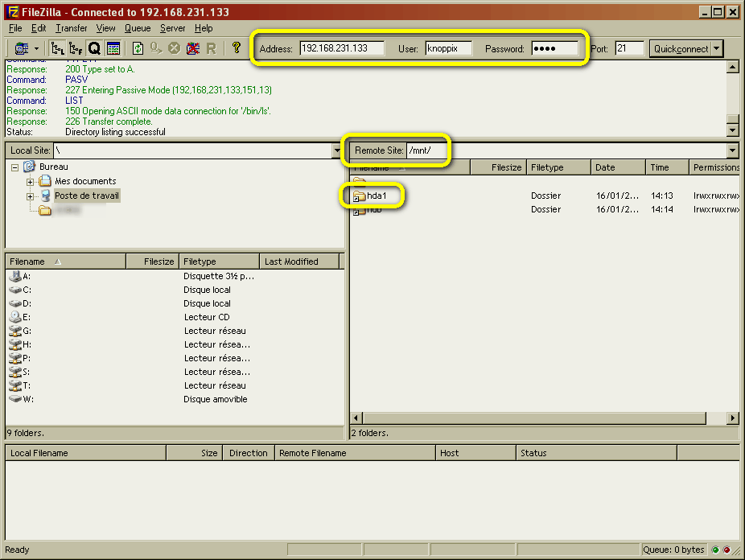745x560 pixels.
Task: Cancel the current operation via toolbar
Action: [175, 48]
